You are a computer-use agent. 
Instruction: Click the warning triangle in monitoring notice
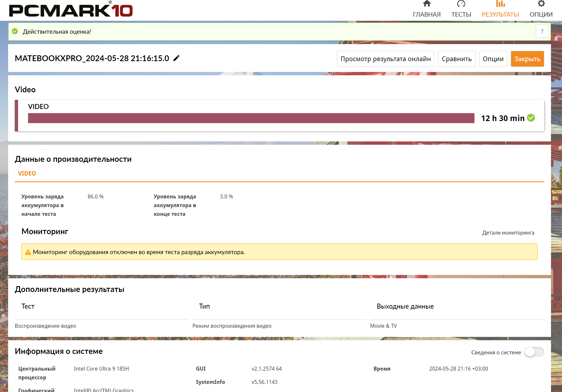pos(28,252)
